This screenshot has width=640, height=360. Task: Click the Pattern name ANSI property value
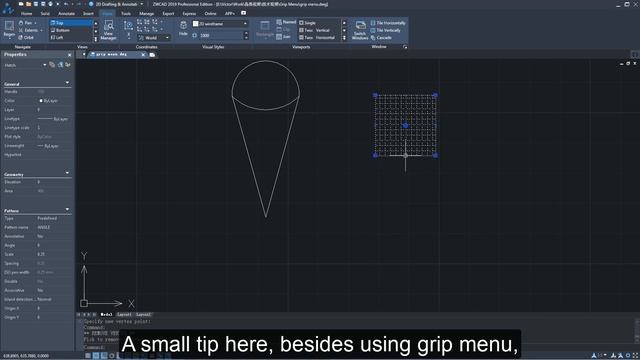coord(44,227)
